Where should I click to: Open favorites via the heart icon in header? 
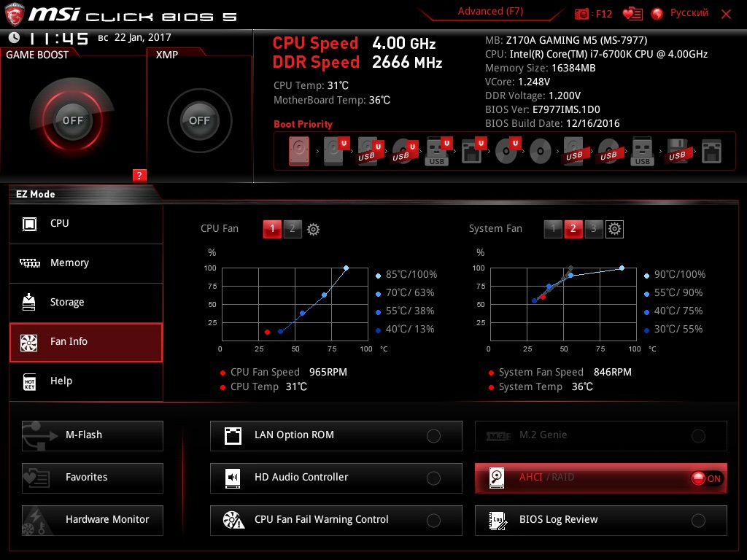coord(632,14)
